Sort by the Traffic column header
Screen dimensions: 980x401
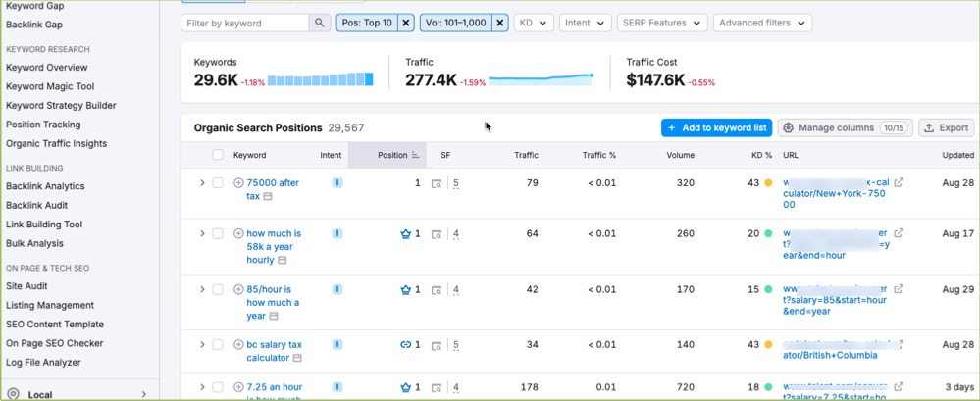click(526, 155)
